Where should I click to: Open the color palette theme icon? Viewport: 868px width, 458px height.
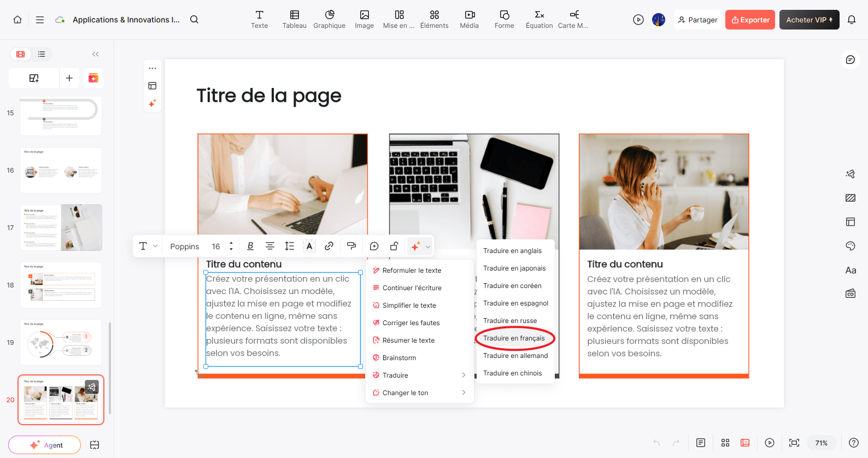point(851,246)
